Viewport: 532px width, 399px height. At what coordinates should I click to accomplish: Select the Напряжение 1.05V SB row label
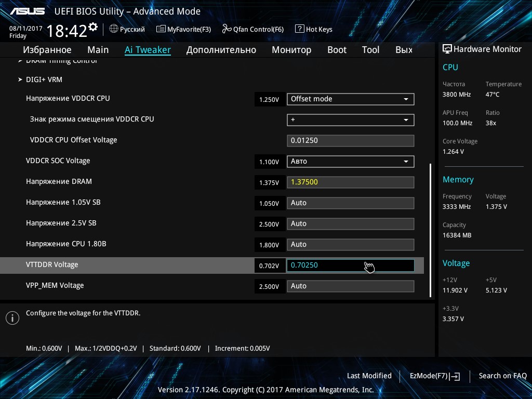point(63,202)
